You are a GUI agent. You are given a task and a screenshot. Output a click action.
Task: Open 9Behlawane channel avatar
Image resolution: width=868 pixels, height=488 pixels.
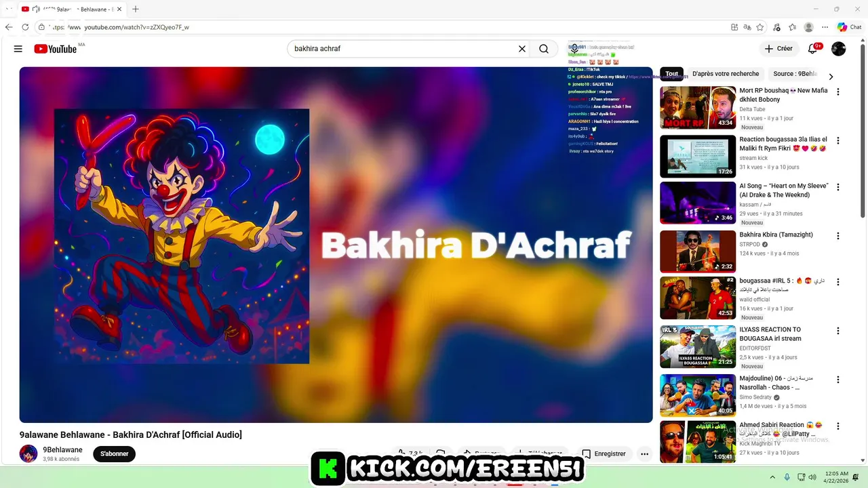28,453
